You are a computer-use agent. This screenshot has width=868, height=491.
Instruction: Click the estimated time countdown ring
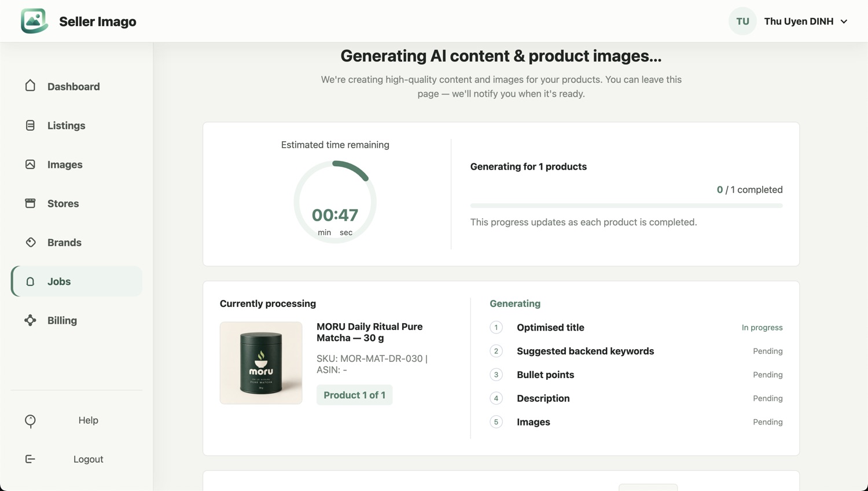[335, 202]
